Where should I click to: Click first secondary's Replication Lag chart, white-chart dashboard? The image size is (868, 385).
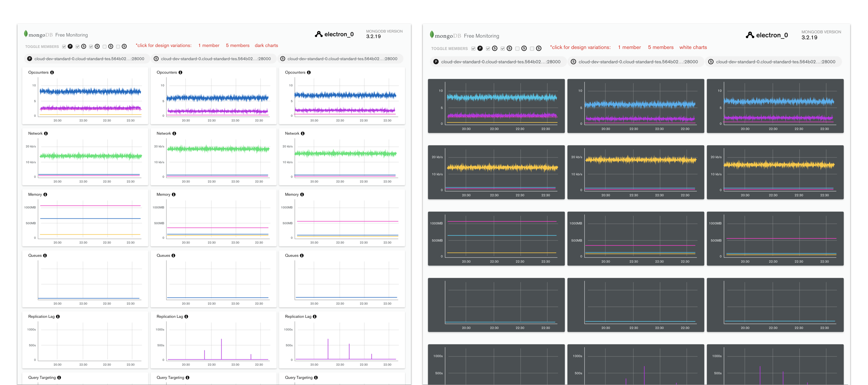(x=214, y=340)
